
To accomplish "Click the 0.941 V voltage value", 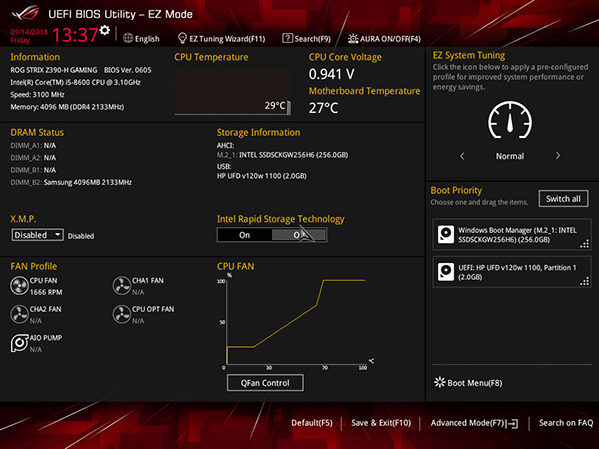I will [x=332, y=74].
